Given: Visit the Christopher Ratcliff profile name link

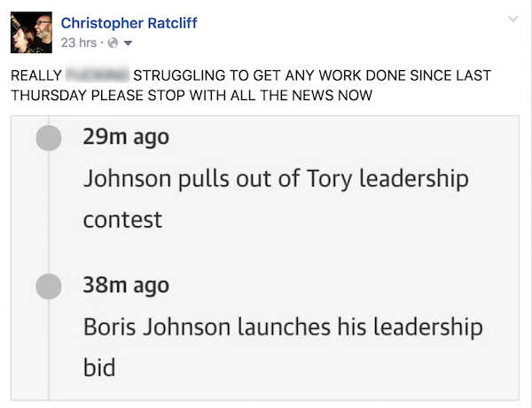Looking at the screenshot, I should coord(129,23).
